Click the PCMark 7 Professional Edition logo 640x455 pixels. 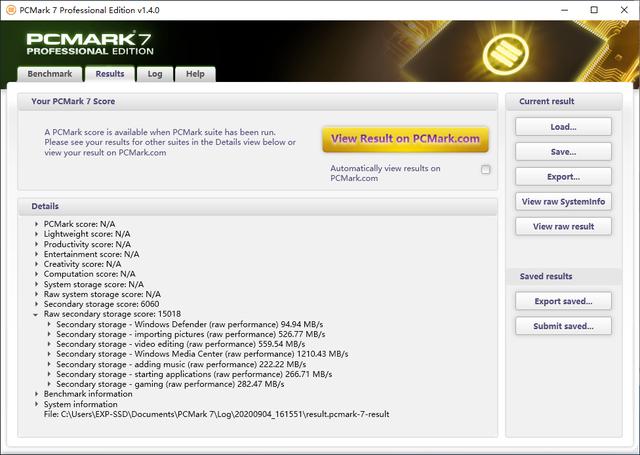(x=90, y=44)
